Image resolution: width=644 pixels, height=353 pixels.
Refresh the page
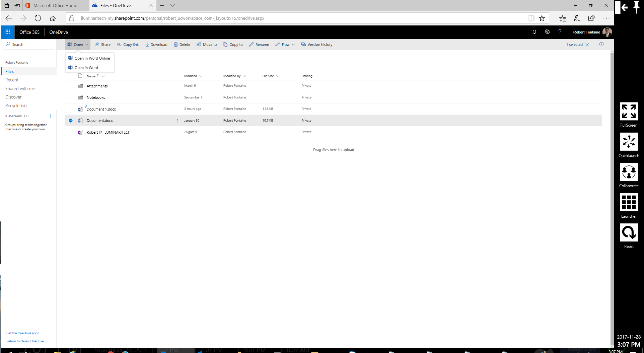coord(38,18)
